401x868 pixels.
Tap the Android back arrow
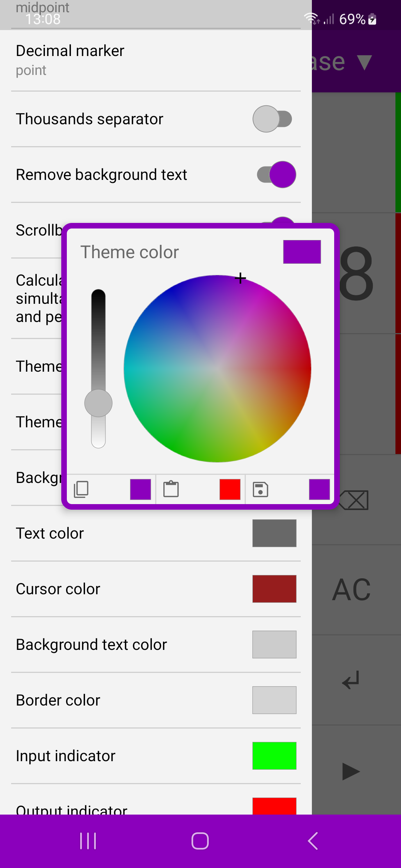pos(313,841)
